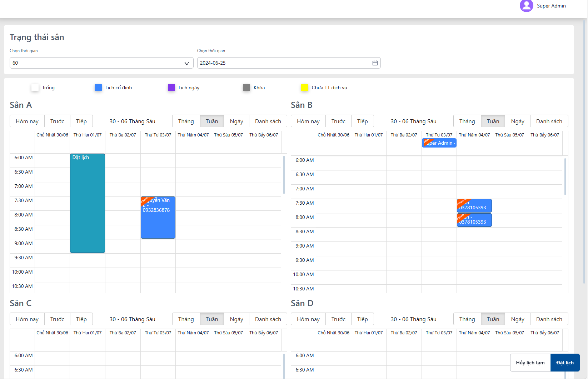Switch Sân B to Danh sách view

click(549, 121)
